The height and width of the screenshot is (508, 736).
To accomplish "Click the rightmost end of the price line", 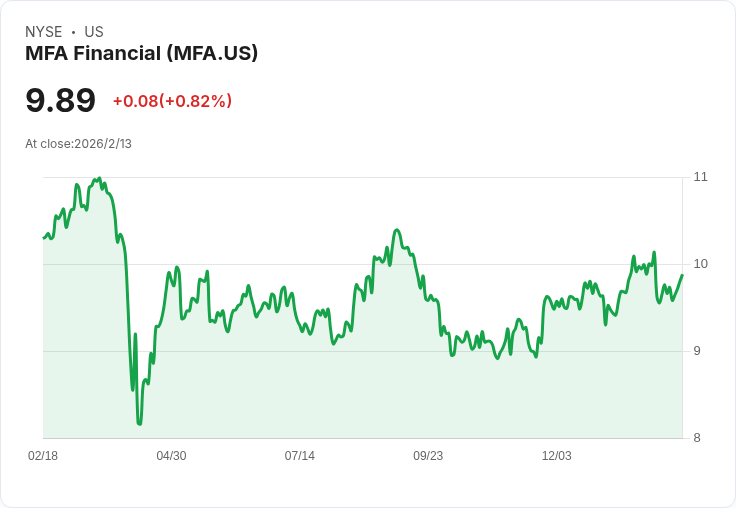I will point(682,275).
